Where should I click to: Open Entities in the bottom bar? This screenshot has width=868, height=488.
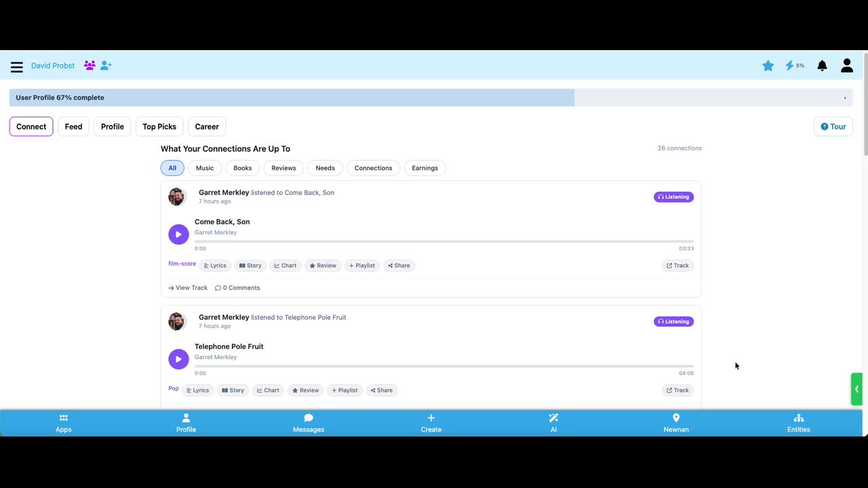pos(798,423)
